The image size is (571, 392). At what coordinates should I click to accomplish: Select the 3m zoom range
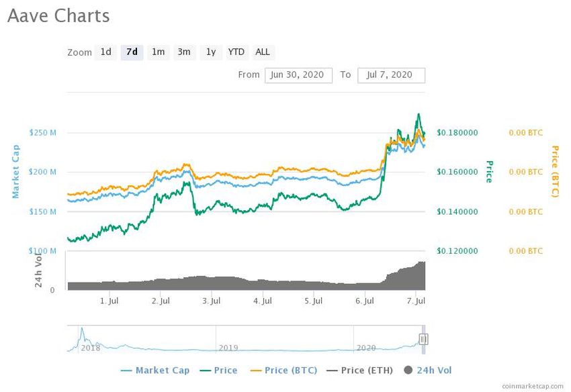click(x=184, y=52)
